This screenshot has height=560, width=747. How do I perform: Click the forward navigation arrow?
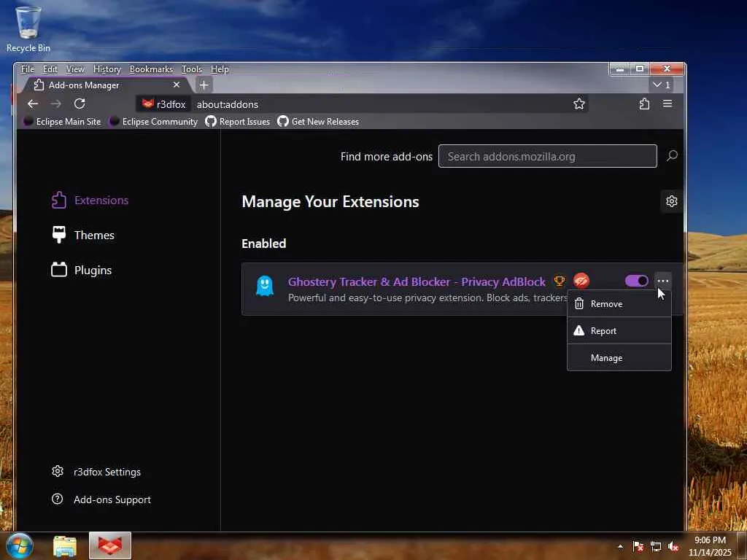(55, 104)
